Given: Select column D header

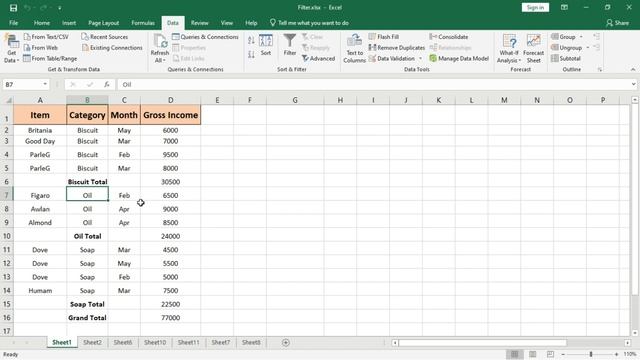Looking at the screenshot, I should [171, 100].
